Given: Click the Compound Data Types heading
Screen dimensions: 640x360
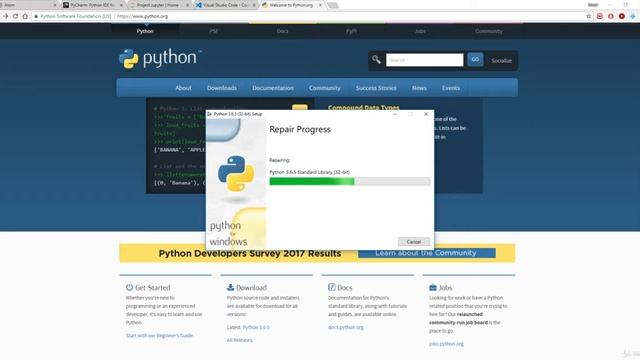Looking at the screenshot, I should [x=363, y=107].
